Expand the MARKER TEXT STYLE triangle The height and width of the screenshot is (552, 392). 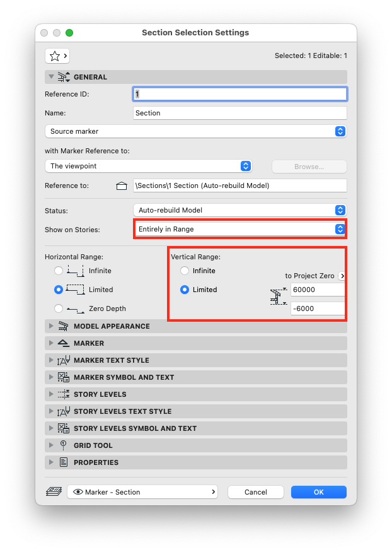click(x=51, y=360)
